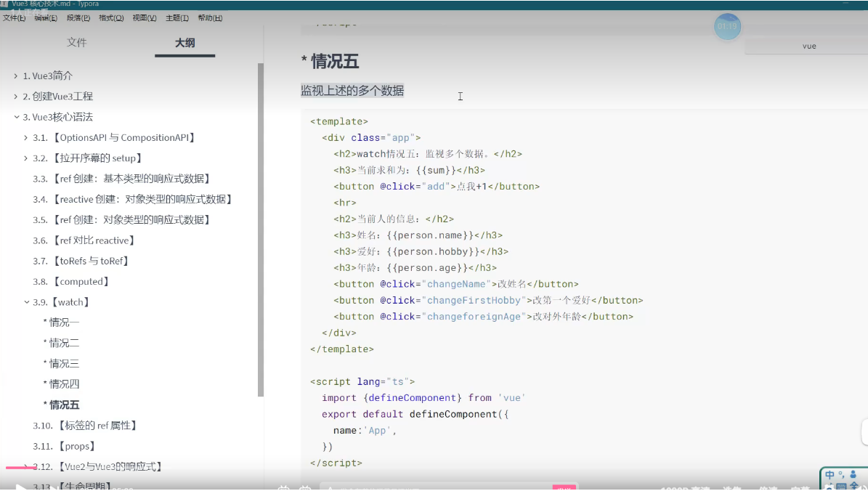Click the {{sum}} h3 code line
Image resolution: width=868 pixels, height=491 pixels.
tap(409, 170)
